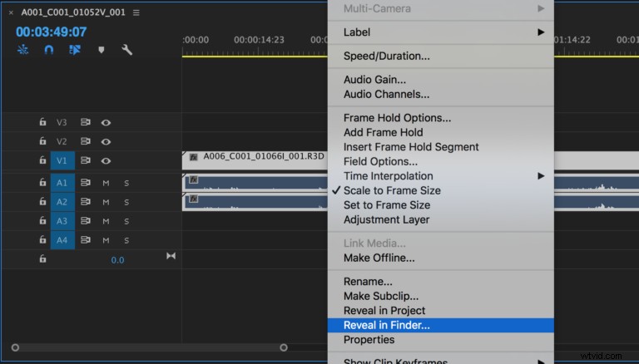Uncheck Scale to Frame Size
The width and height of the screenshot is (639, 364).
tap(440, 190)
